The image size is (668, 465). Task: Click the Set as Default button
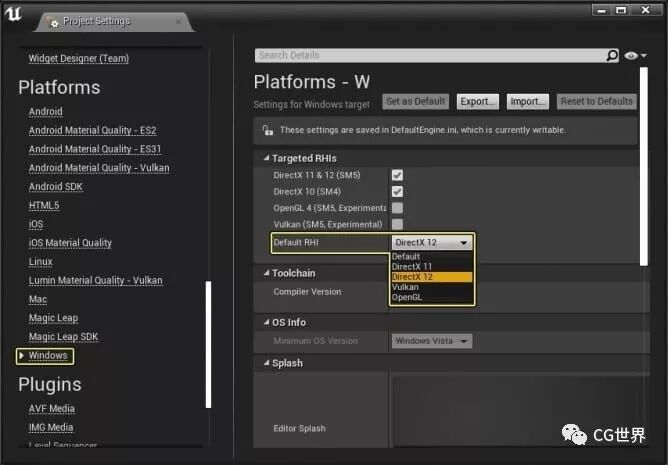[415, 101]
